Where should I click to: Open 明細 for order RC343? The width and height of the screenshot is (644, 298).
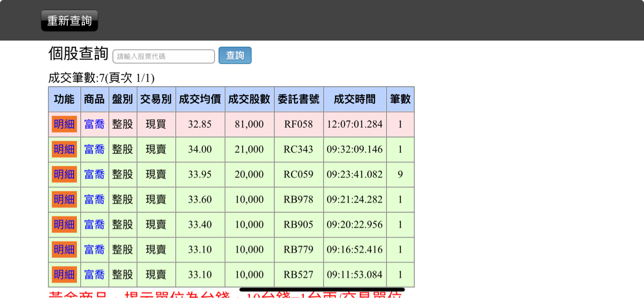tap(64, 150)
